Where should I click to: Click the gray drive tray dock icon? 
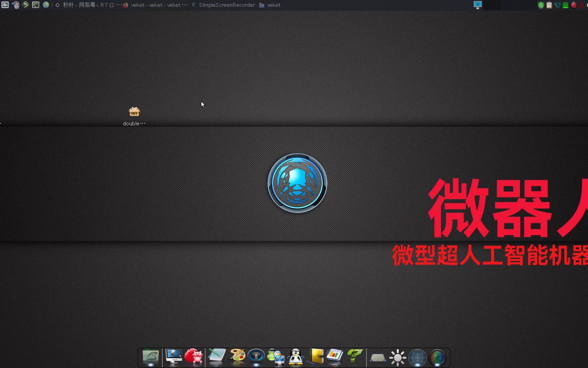(x=378, y=358)
